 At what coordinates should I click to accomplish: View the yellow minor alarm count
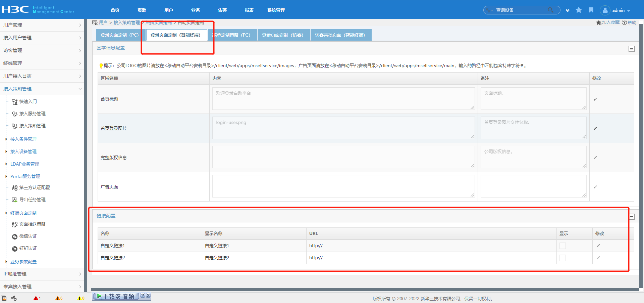[81, 298]
